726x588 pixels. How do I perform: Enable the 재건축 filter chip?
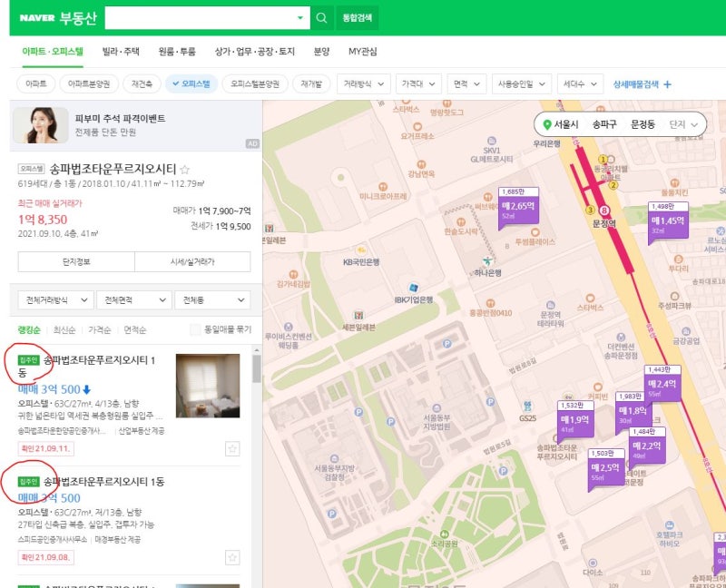(x=142, y=83)
